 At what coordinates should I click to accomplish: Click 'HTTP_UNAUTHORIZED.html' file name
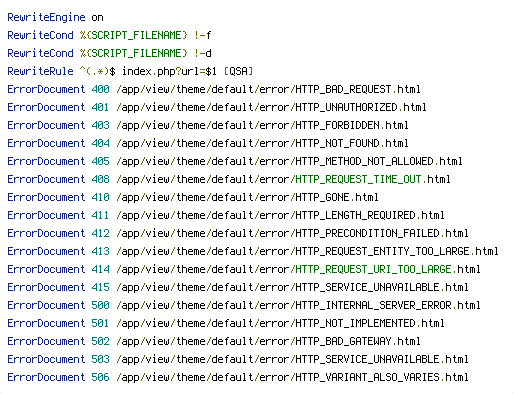(x=361, y=107)
